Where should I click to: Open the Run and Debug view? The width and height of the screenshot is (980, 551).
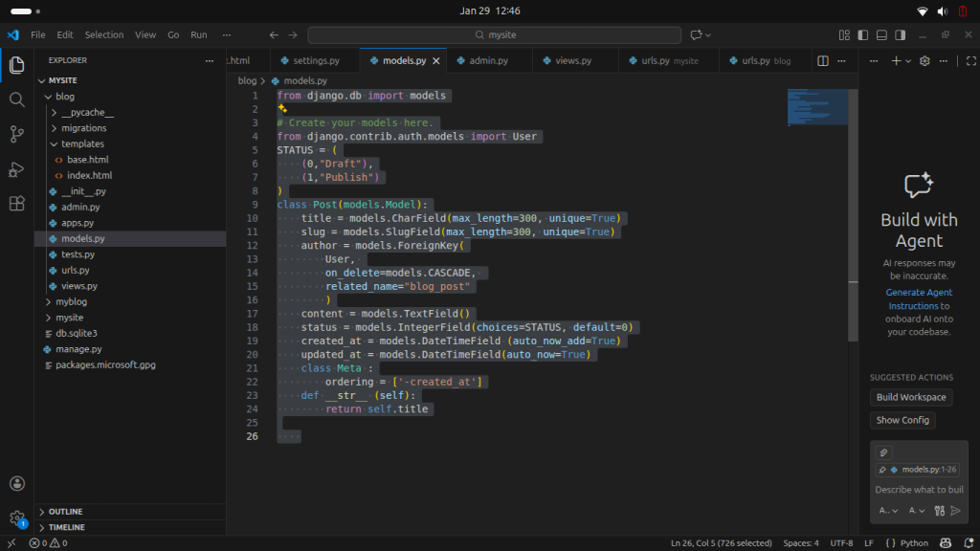[x=16, y=169]
